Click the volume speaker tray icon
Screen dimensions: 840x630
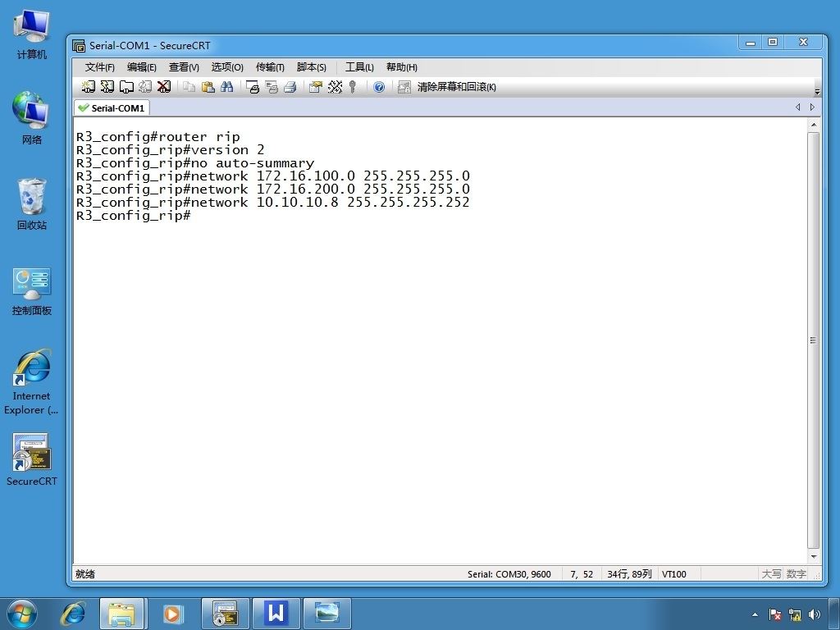[x=815, y=614]
